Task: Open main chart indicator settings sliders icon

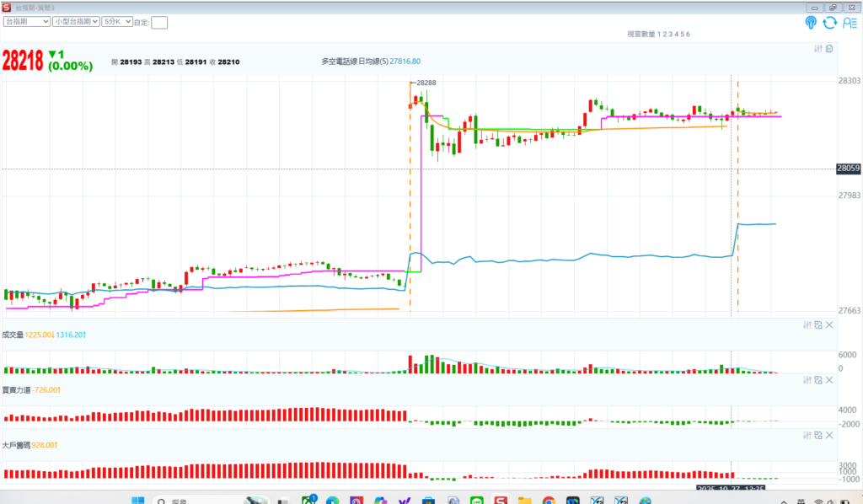Action: (817, 48)
